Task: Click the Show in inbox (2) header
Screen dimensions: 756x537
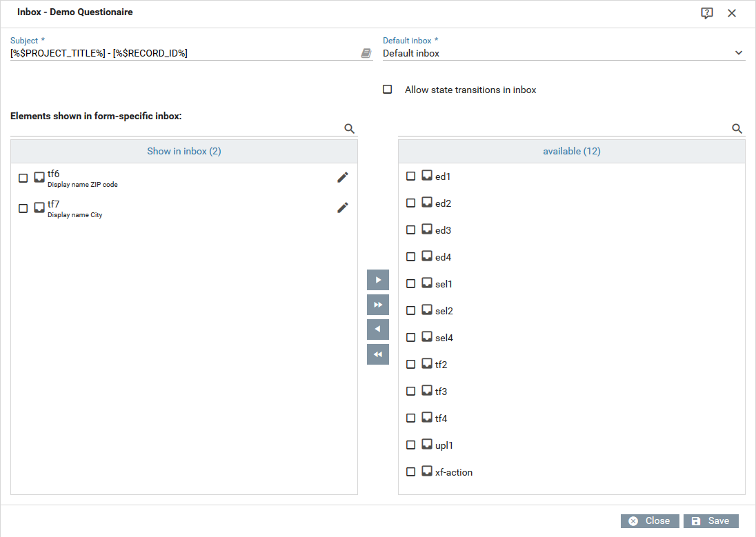Action: (x=184, y=151)
